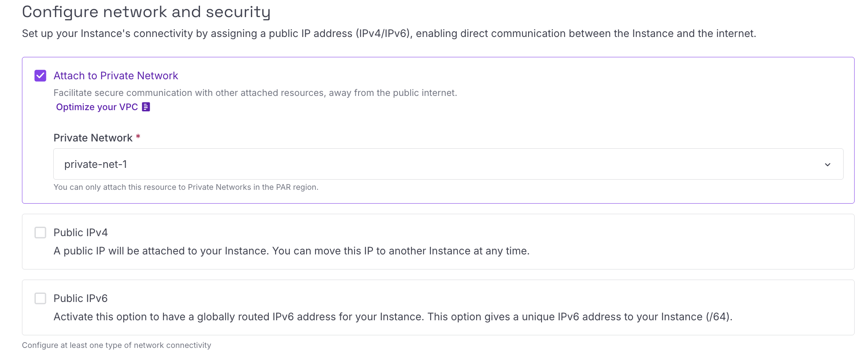The width and height of the screenshot is (868, 354).
Task: Click the secure communication description text
Action: (x=255, y=93)
